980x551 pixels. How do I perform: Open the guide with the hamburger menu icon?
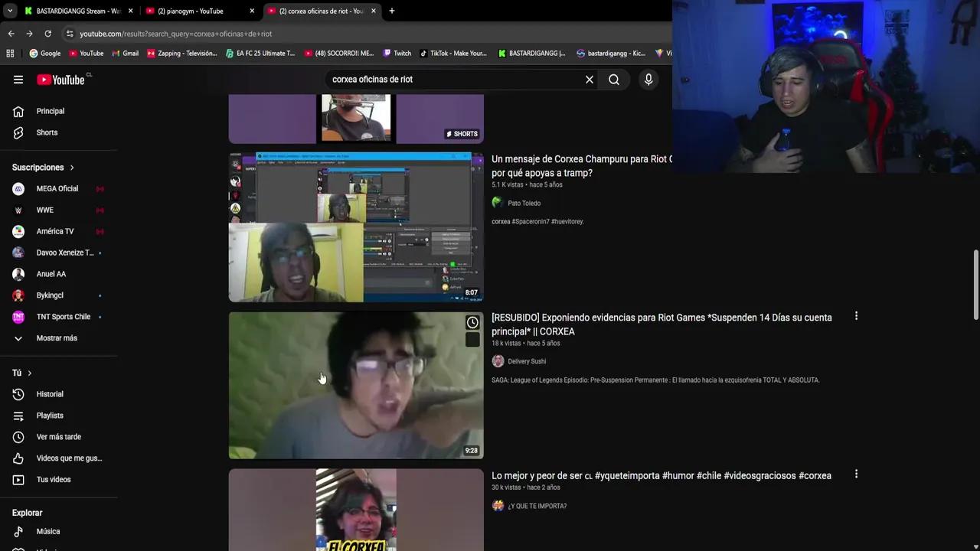pos(18,79)
